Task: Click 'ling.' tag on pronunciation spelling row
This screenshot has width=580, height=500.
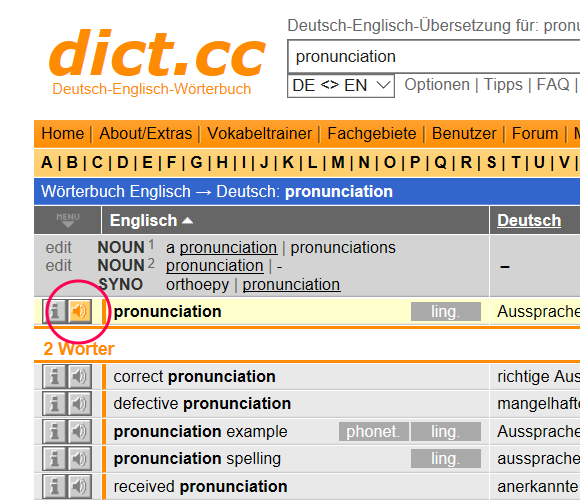Action: coord(446,459)
